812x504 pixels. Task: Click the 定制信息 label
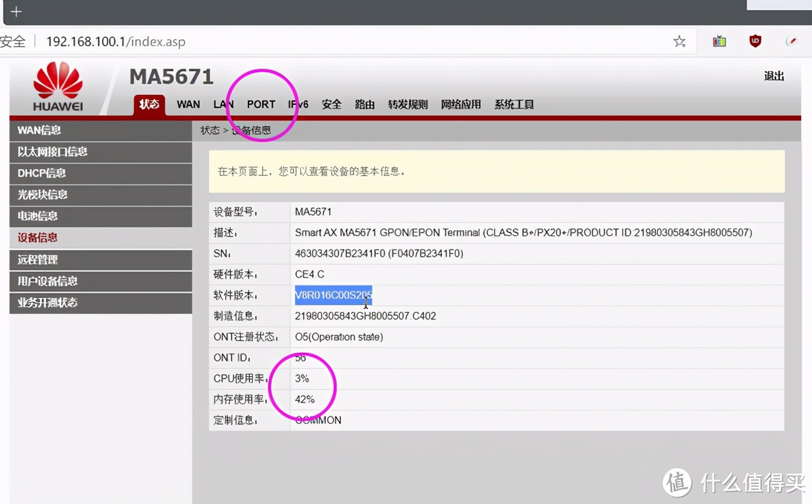(236, 420)
